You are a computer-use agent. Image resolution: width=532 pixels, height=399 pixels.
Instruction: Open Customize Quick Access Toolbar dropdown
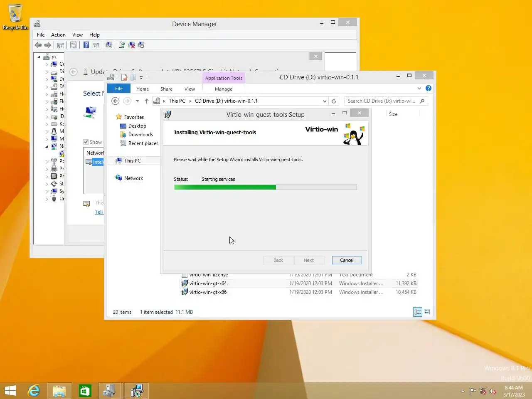(x=141, y=77)
